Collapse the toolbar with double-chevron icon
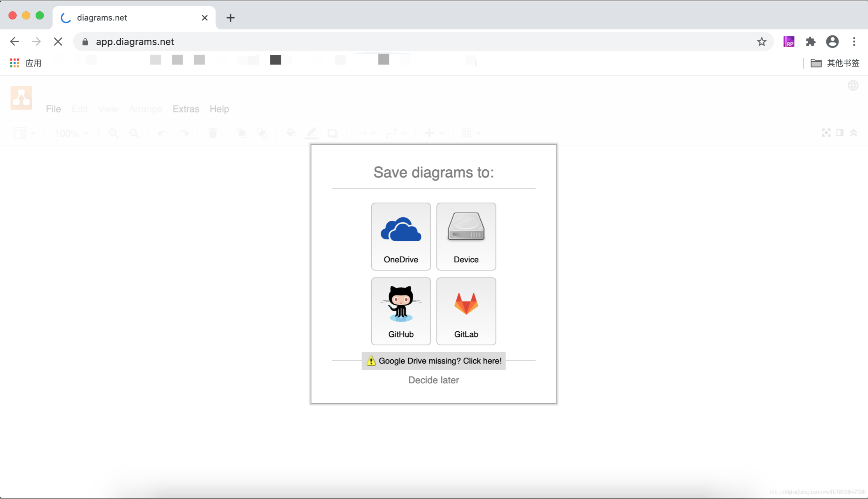 click(854, 133)
